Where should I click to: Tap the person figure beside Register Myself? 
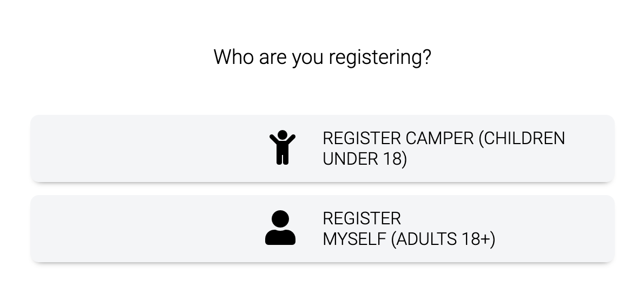pyautogui.click(x=280, y=228)
